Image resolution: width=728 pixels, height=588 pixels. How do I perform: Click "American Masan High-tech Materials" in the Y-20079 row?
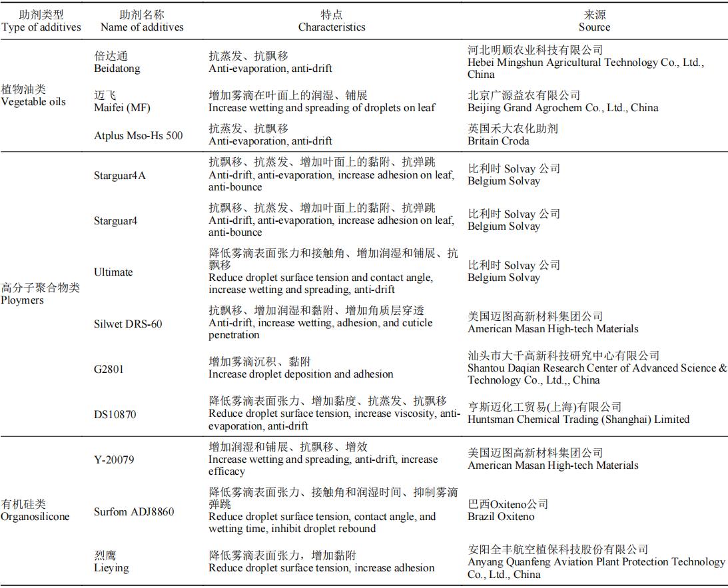tap(553, 465)
